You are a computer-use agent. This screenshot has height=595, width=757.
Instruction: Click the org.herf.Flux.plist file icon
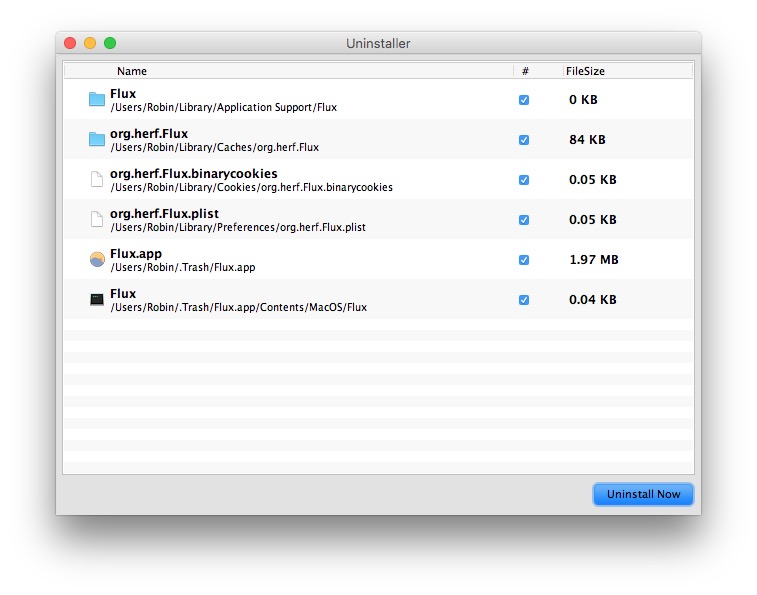96,220
